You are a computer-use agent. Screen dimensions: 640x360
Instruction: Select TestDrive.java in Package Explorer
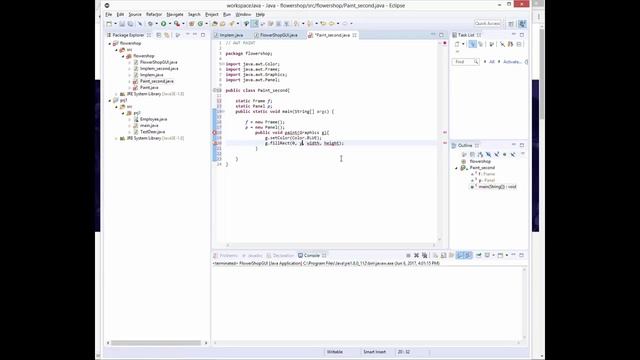[x=152, y=132]
